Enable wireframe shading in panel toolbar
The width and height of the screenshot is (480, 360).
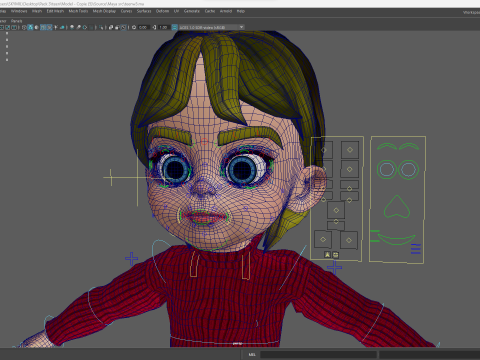click(x=24, y=27)
